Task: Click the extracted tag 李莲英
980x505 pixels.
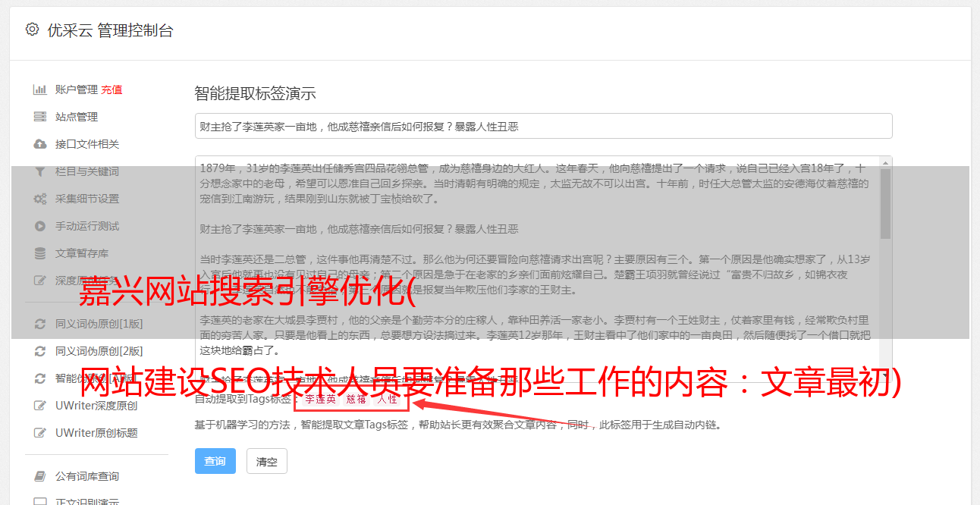Action: pyautogui.click(x=321, y=398)
